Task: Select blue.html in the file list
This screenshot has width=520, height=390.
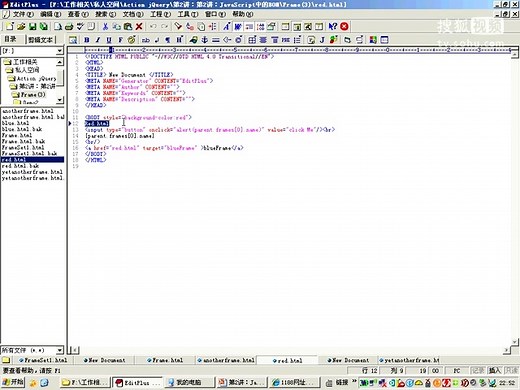Action: point(15,123)
